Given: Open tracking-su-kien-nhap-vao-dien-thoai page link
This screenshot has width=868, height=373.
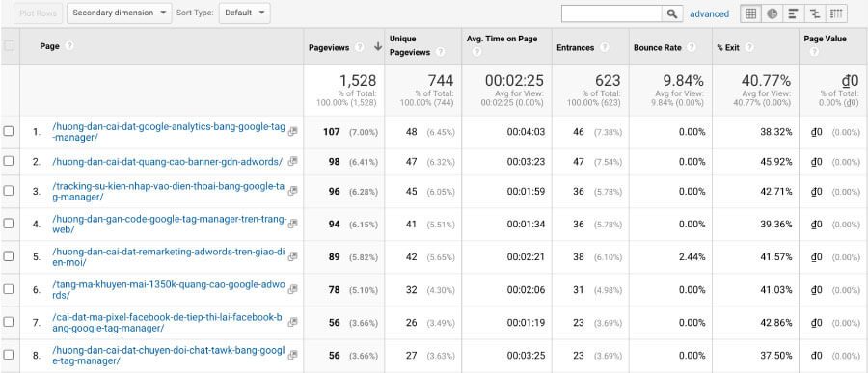Looking at the screenshot, I should pos(168,191).
